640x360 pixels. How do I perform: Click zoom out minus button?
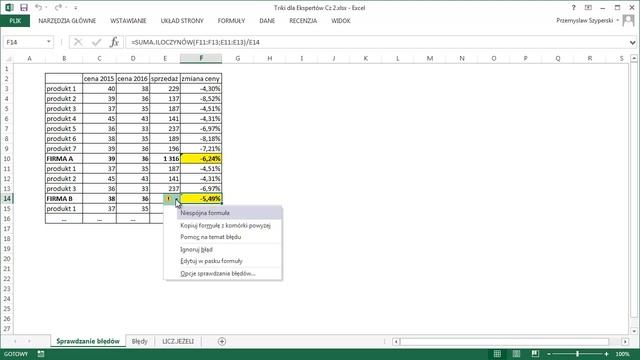click(x=549, y=354)
